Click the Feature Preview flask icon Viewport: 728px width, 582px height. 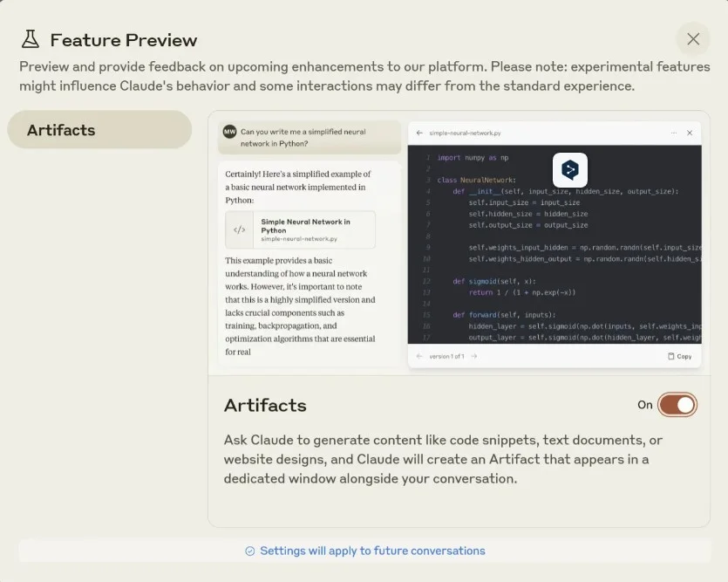[31, 39]
